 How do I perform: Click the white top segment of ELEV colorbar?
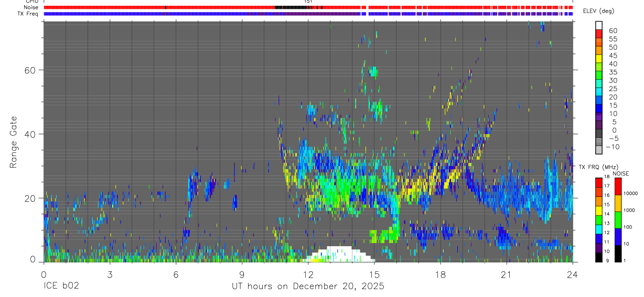(x=599, y=26)
